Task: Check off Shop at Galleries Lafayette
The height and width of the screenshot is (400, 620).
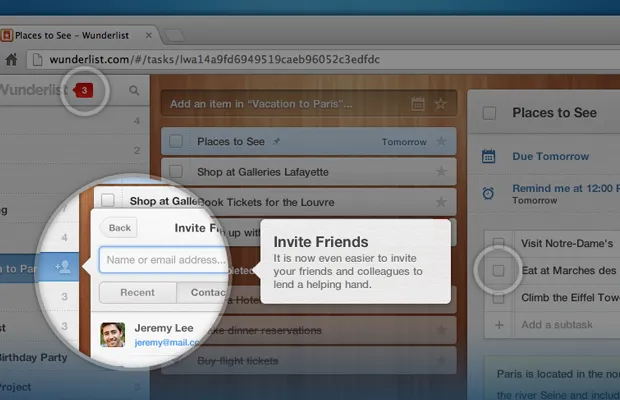Action: tap(176, 172)
